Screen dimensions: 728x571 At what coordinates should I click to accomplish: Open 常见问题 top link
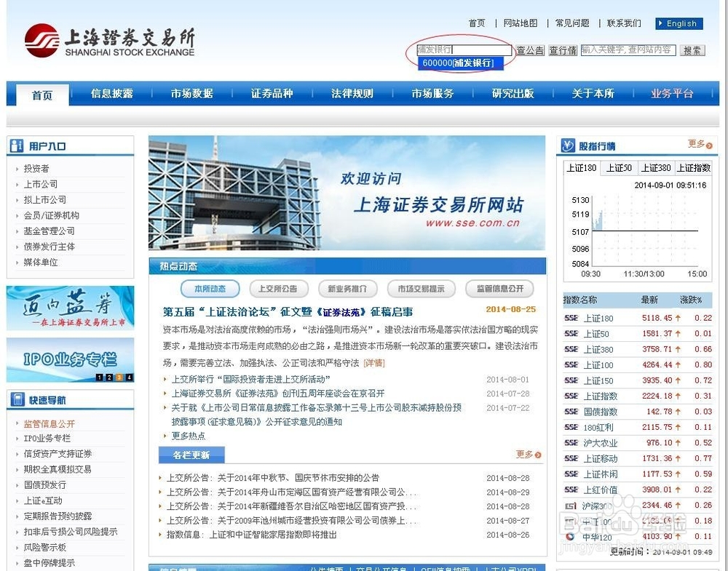[x=572, y=23]
